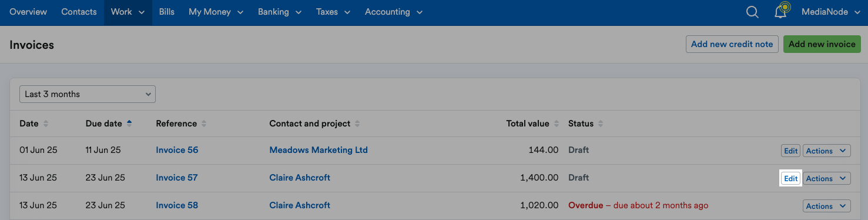Click Add new credit note button
This screenshot has width=868, height=220.
(732, 44)
